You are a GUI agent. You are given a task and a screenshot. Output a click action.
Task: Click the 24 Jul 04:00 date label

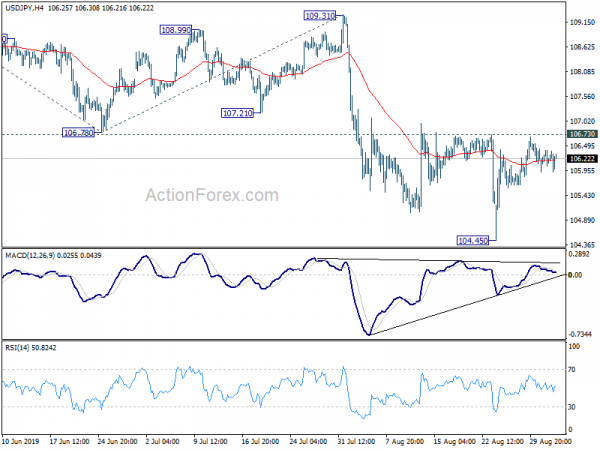(x=308, y=441)
